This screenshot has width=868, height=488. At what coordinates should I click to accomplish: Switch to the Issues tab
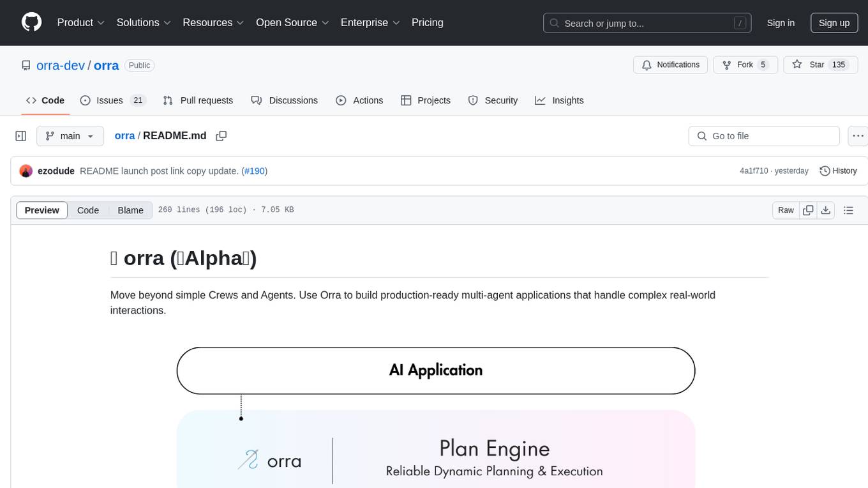(x=112, y=100)
